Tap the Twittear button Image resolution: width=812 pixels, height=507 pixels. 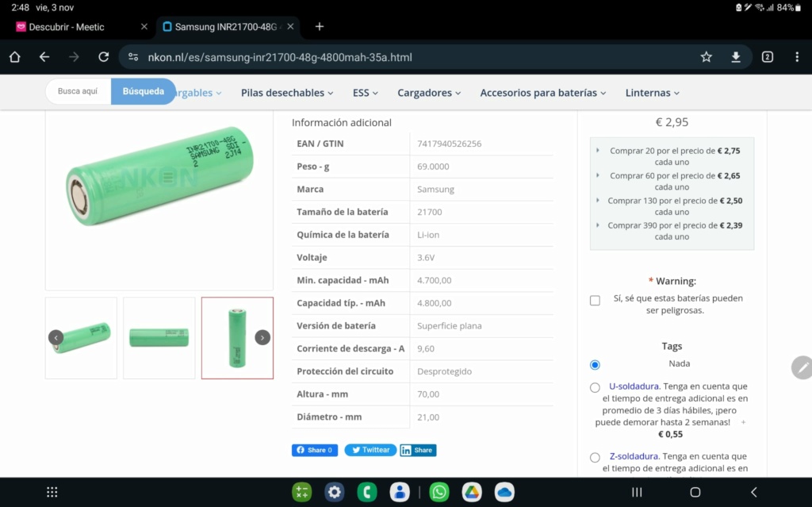click(370, 450)
